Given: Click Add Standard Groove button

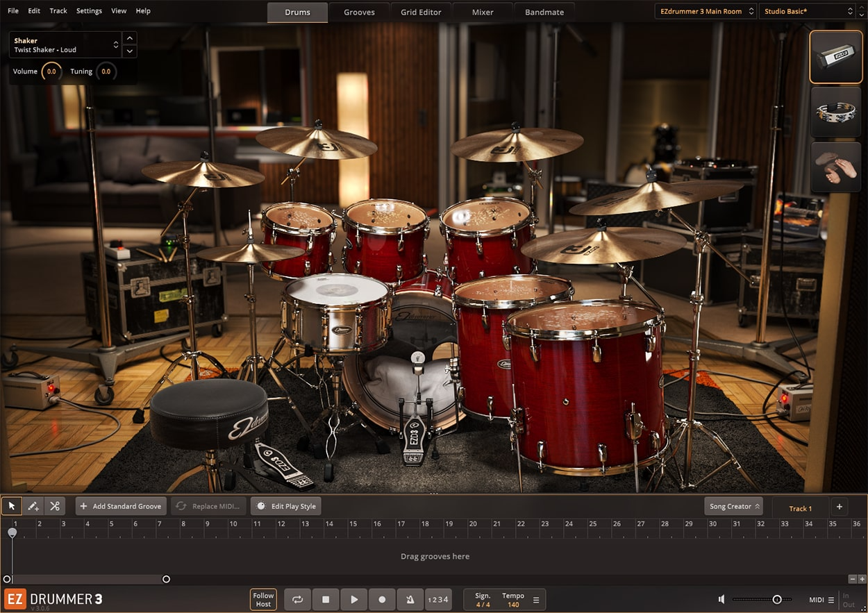Looking at the screenshot, I should point(121,506).
